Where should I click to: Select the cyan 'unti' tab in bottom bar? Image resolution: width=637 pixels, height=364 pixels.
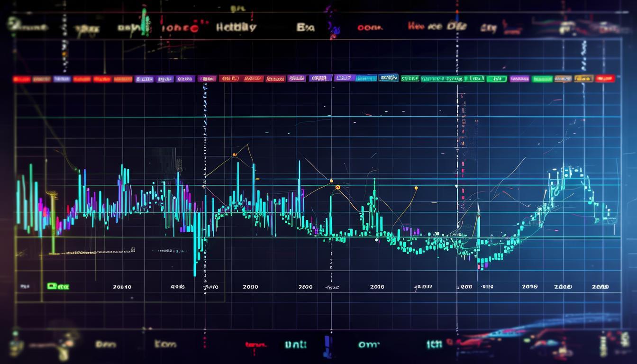click(x=295, y=345)
